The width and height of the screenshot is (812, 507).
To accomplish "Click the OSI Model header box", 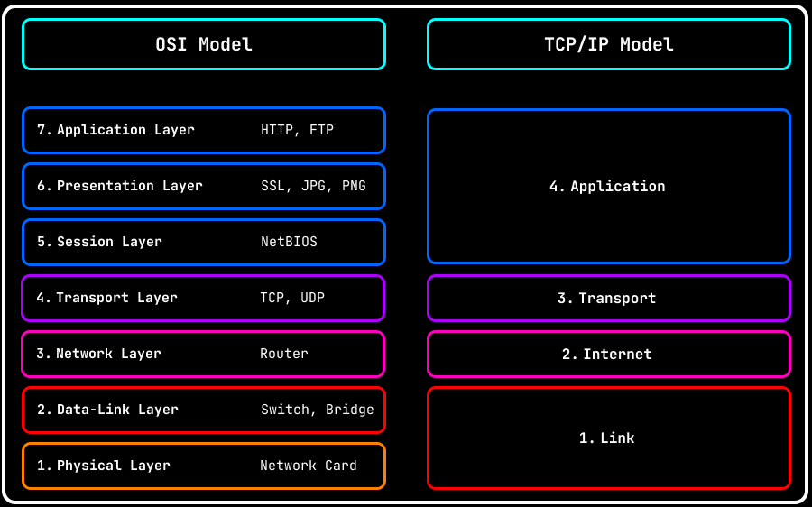I will point(204,44).
